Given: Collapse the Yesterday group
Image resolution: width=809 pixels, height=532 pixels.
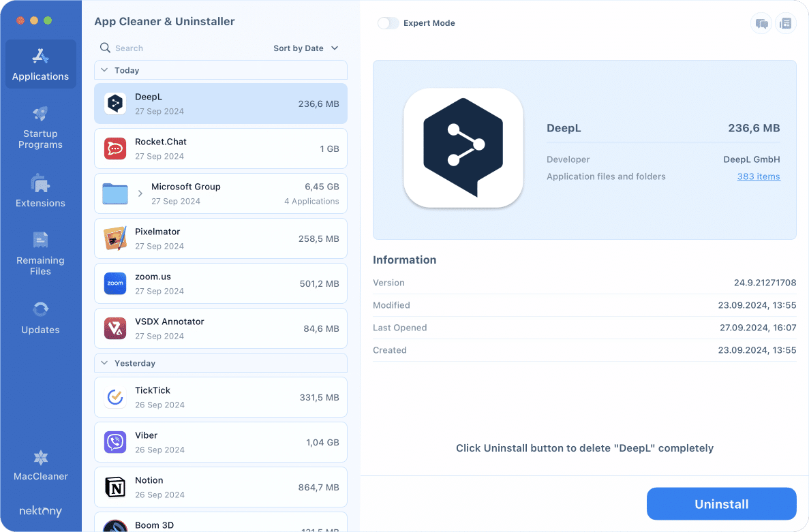Looking at the screenshot, I should coord(104,363).
